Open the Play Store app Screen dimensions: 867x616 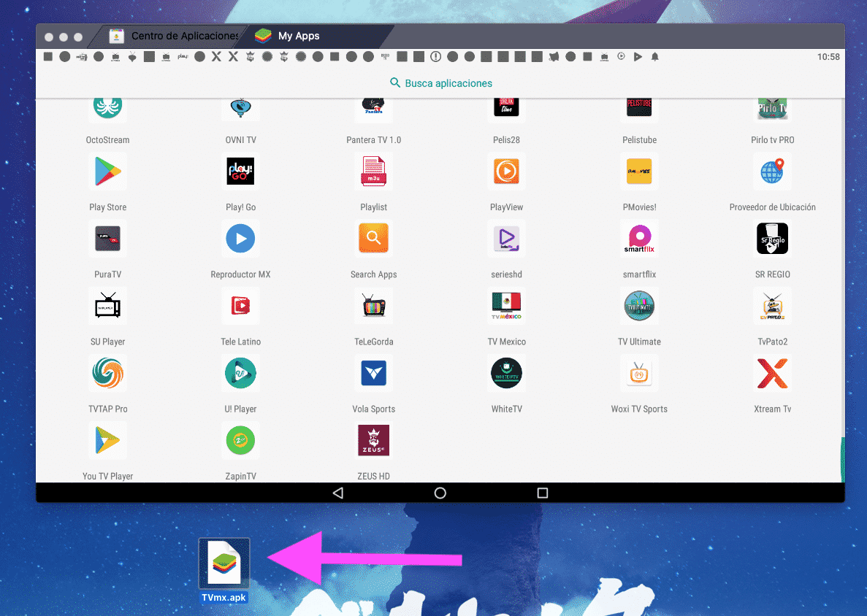(x=107, y=172)
